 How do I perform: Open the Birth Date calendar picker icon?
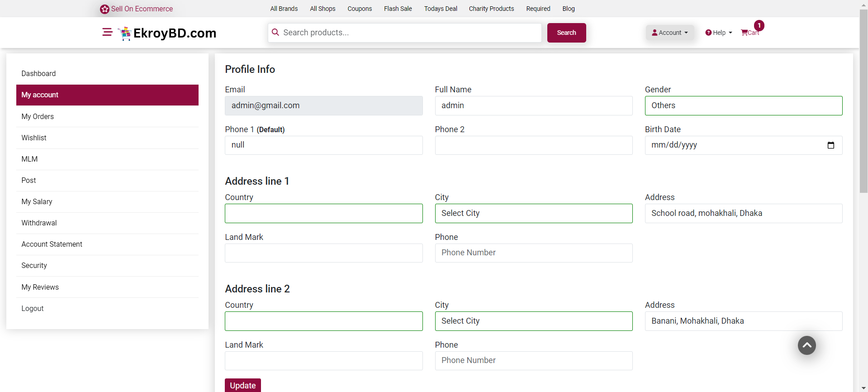tap(830, 145)
